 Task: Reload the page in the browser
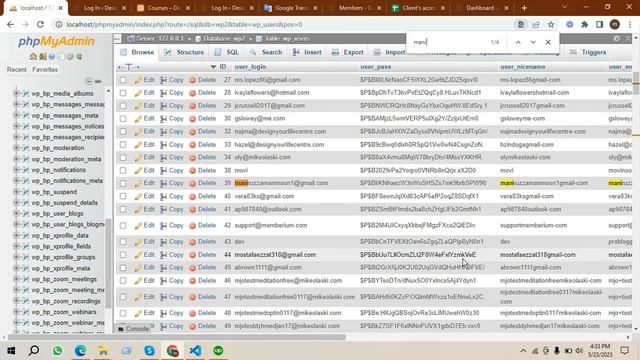click(x=40, y=24)
